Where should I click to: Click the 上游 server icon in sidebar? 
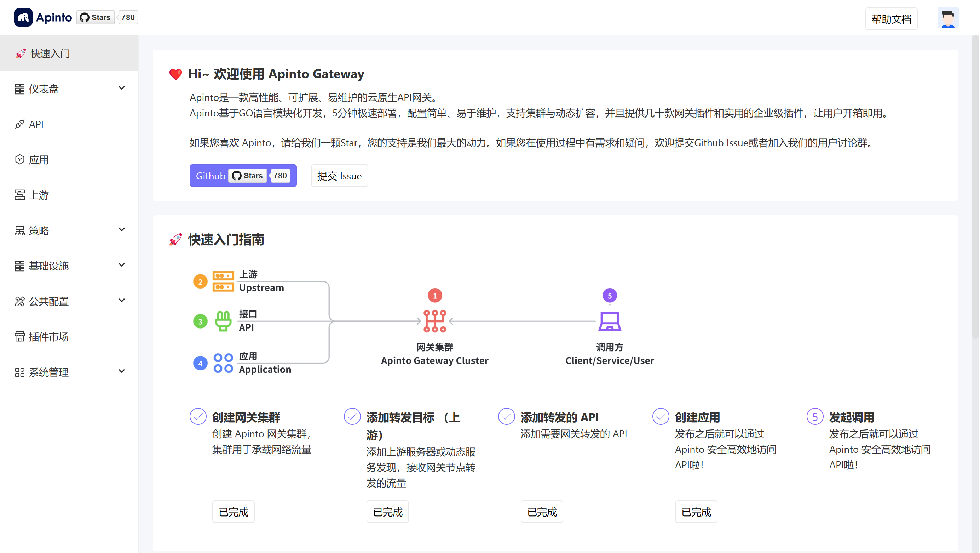(x=20, y=195)
